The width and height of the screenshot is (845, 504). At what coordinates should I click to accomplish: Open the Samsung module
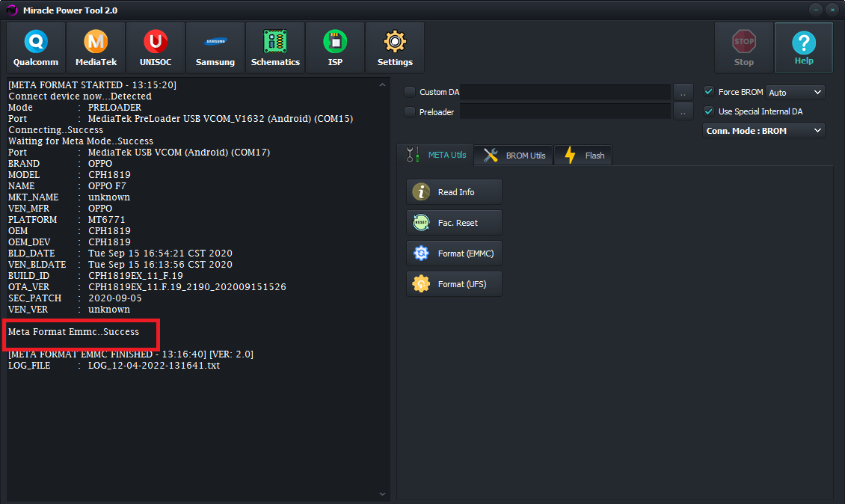point(215,48)
